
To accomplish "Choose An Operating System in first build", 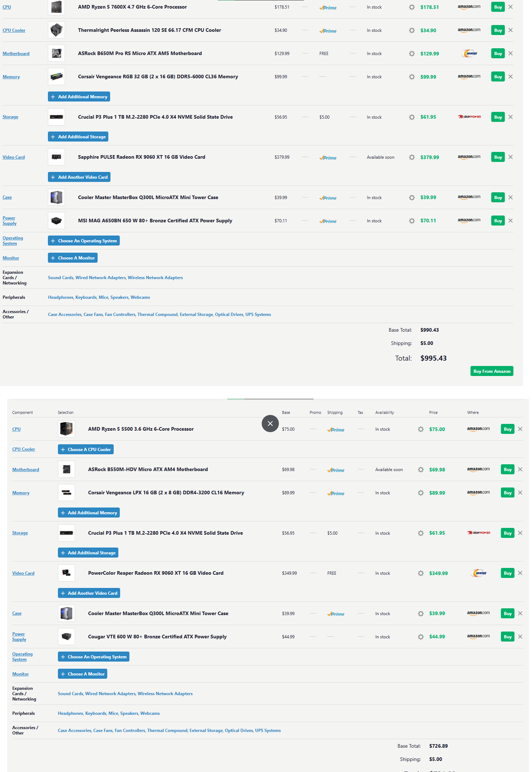I will pyautogui.click(x=84, y=241).
